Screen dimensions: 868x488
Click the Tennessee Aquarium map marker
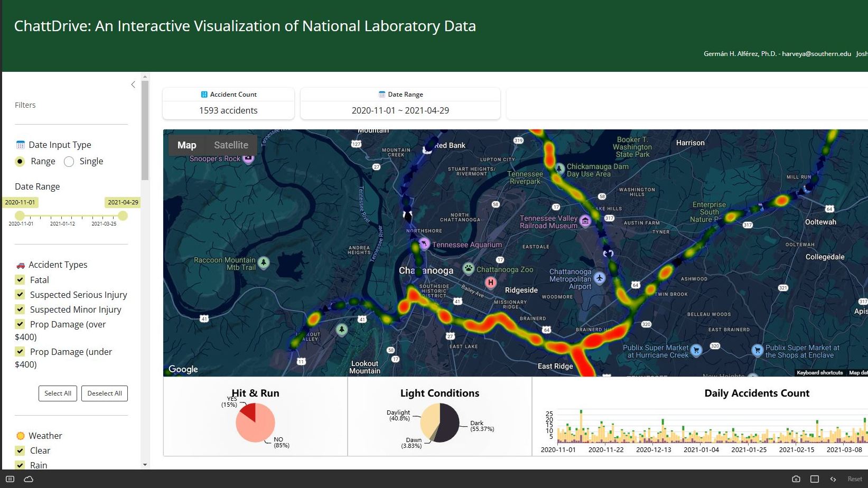click(424, 244)
